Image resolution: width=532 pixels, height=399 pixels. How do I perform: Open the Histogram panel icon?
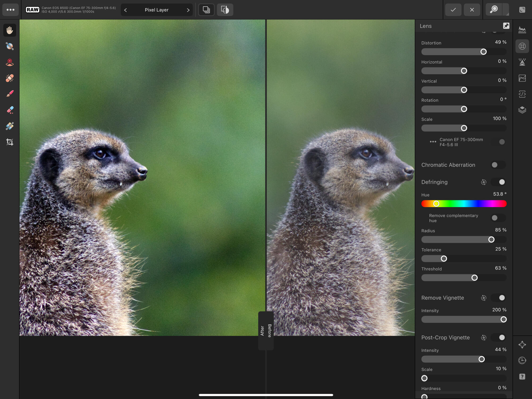tap(522, 30)
